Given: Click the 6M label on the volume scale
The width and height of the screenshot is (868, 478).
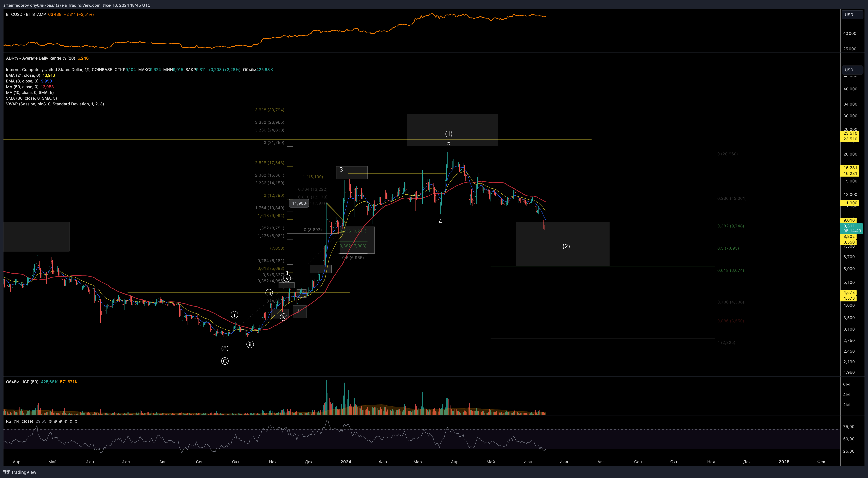Looking at the screenshot, I should tap(846, 385).
